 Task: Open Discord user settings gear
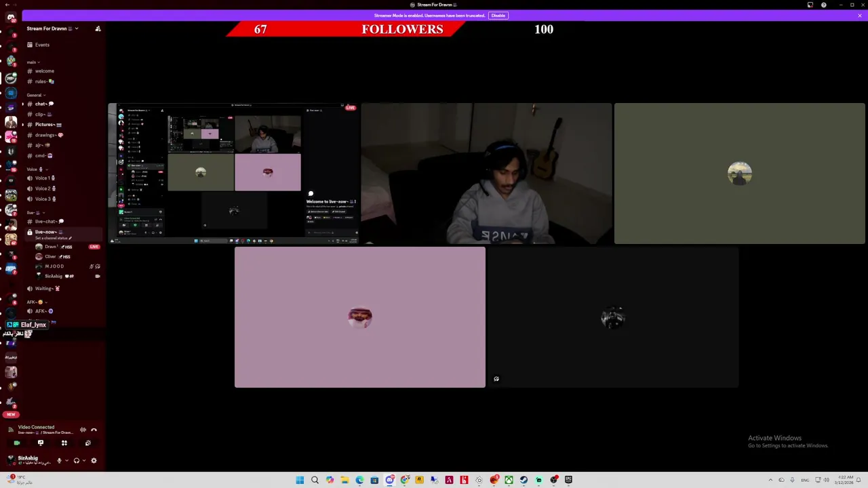[x=94, y=461]
